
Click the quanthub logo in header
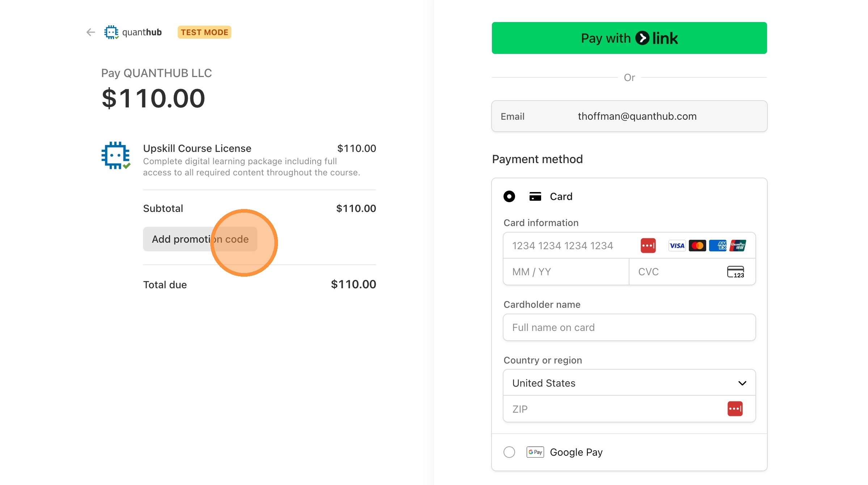pyautogui.click(x=133, y=32)
